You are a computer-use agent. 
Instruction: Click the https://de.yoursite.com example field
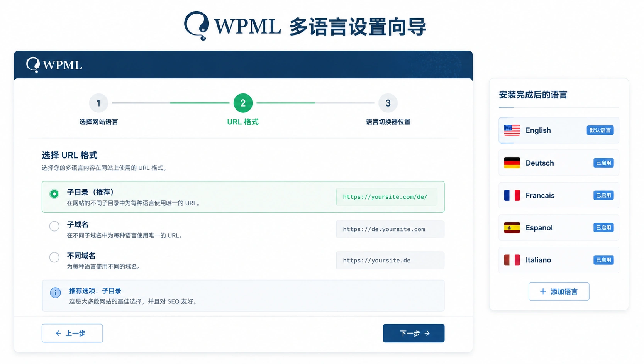click(390, 229)
